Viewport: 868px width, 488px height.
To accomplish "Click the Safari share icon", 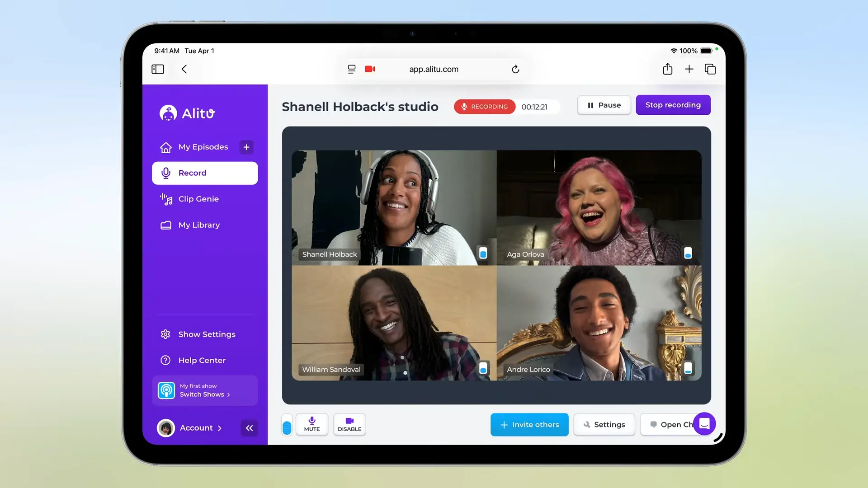I will (668, 69).
